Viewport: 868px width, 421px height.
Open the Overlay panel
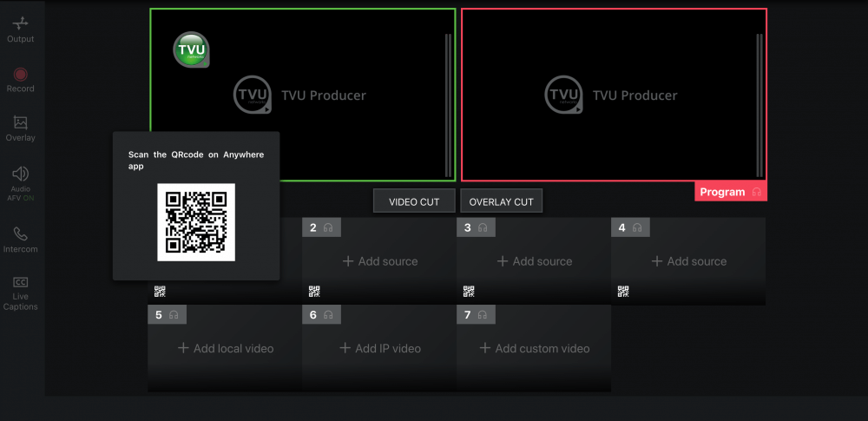(x=21, y=128)
